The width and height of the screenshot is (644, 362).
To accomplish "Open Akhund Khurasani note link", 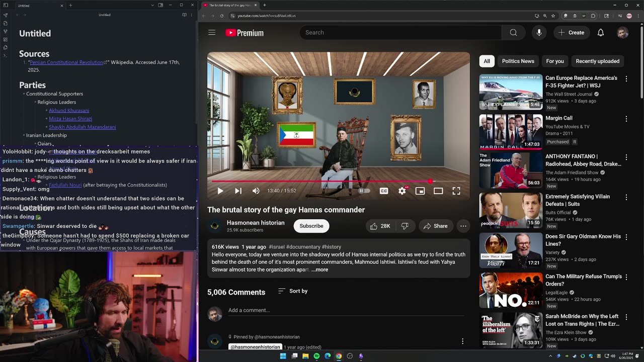I will point(69,111).
